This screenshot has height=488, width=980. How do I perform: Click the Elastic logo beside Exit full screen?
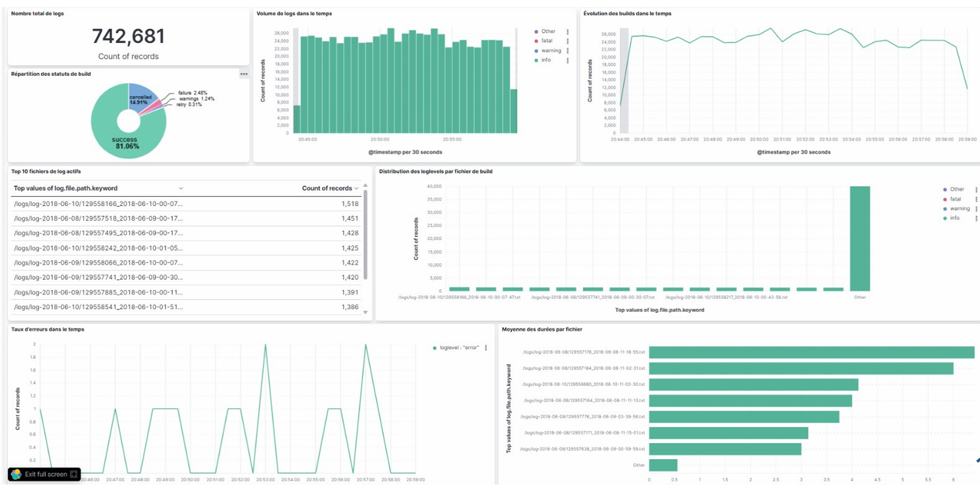(16, 475)
